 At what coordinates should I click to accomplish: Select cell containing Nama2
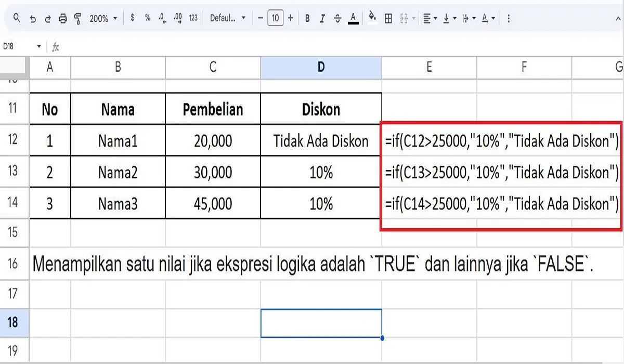pyautogui.click(x=118, y=172)
